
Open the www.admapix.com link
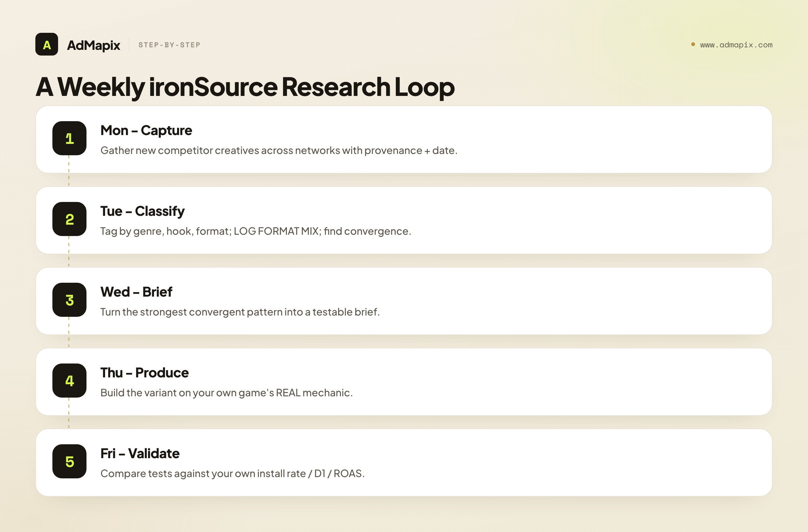736,45
